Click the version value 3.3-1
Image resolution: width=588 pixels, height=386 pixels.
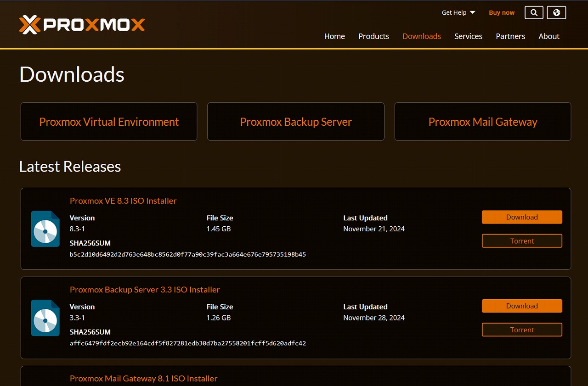[x=77, y=318]
